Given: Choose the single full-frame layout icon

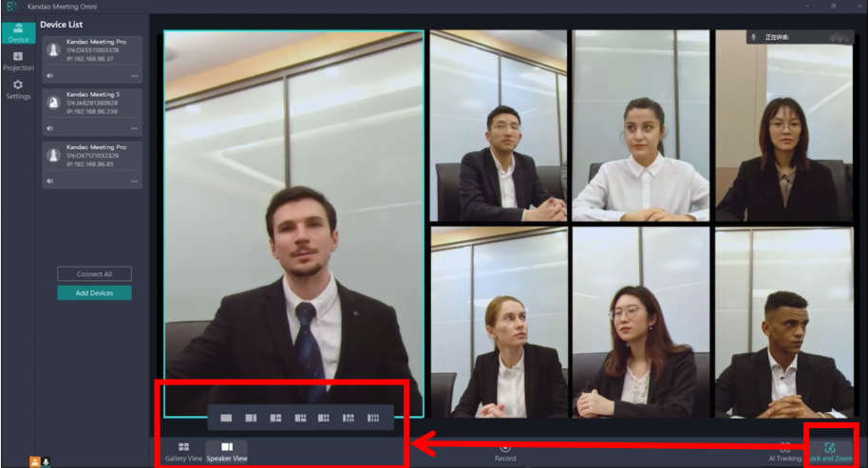Looking at the screenshot, I should [x=226, y=418].
